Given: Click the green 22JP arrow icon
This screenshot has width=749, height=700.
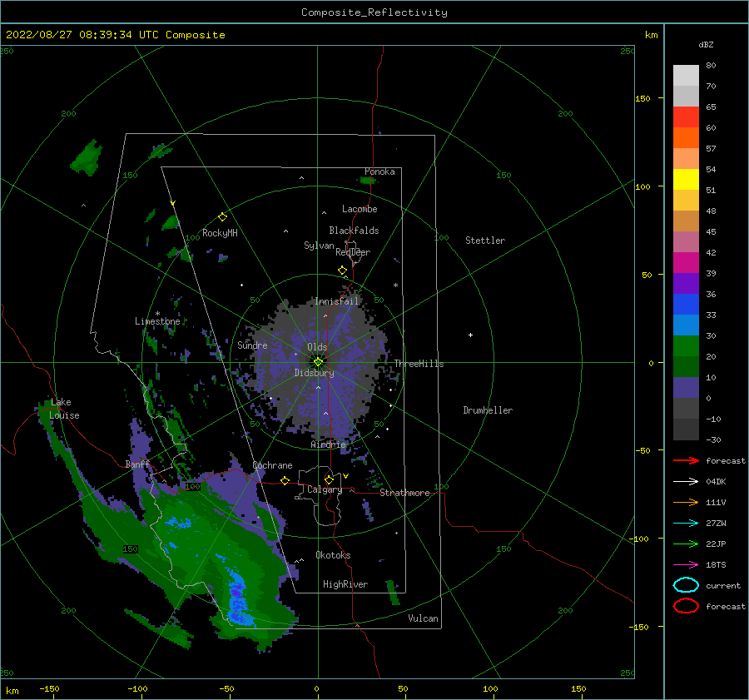Looking at the screenshot, I should click(x=686, y=544).
